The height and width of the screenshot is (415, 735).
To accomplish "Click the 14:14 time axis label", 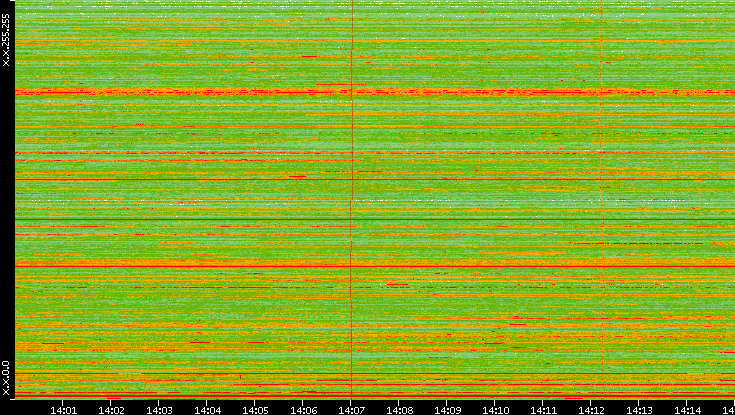I will (x=687, y=410).
